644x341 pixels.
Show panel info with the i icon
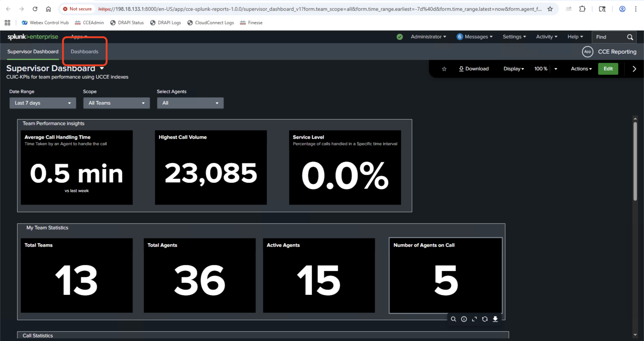tap(464, 319)
